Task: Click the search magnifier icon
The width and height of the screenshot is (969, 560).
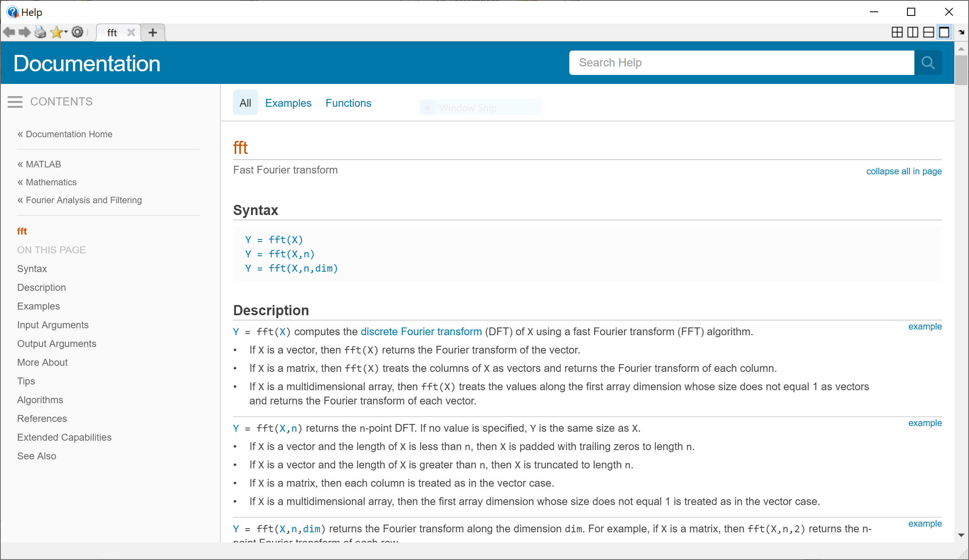Action: click(x=929, y=63)
